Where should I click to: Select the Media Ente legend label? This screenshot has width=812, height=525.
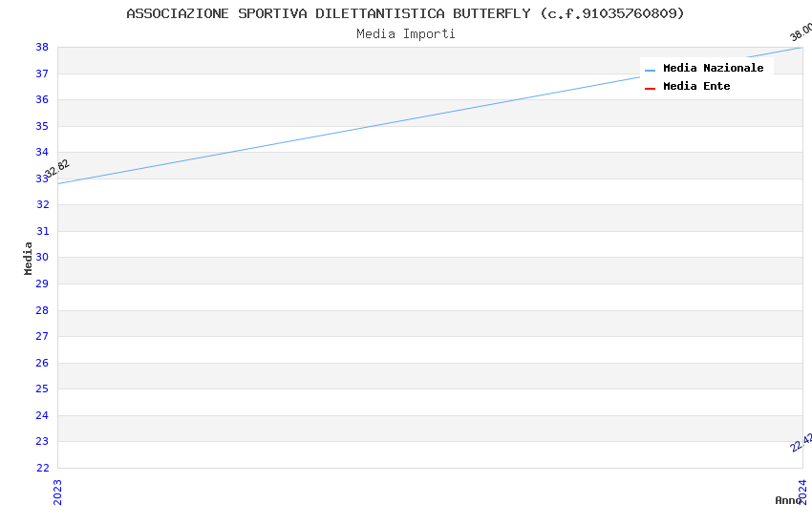click(x=696, y=87)
